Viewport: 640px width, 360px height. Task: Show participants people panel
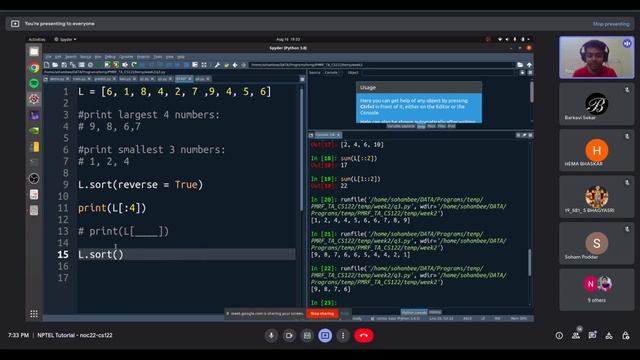point(576,336)
